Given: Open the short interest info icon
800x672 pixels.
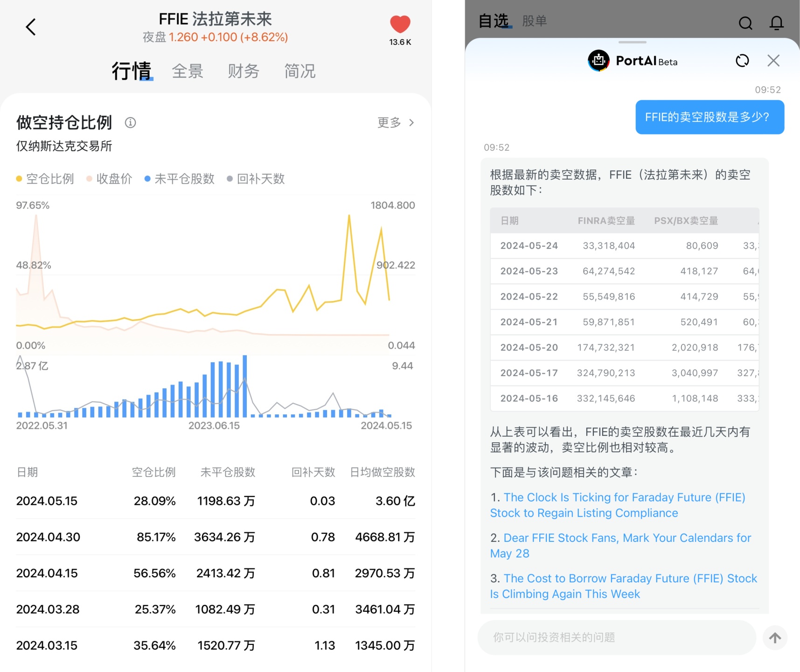Looking at the screenshot, I should pyautogui.click(x=130, y=123).
